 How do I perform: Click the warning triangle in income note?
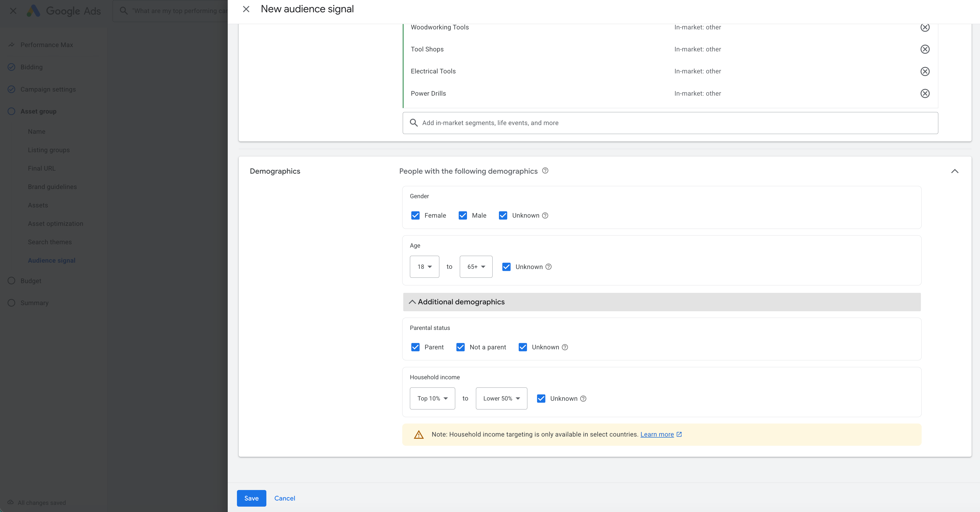click(419, 435)
